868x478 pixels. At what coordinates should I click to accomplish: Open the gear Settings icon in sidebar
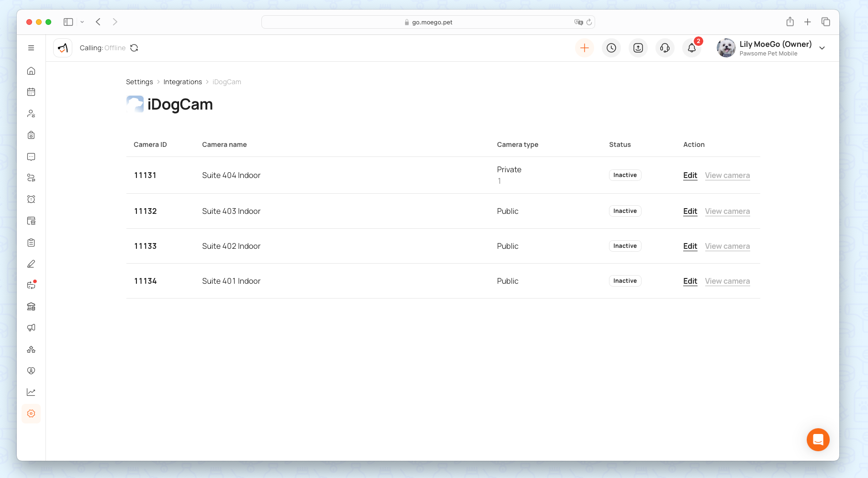[x=31, y=413]
